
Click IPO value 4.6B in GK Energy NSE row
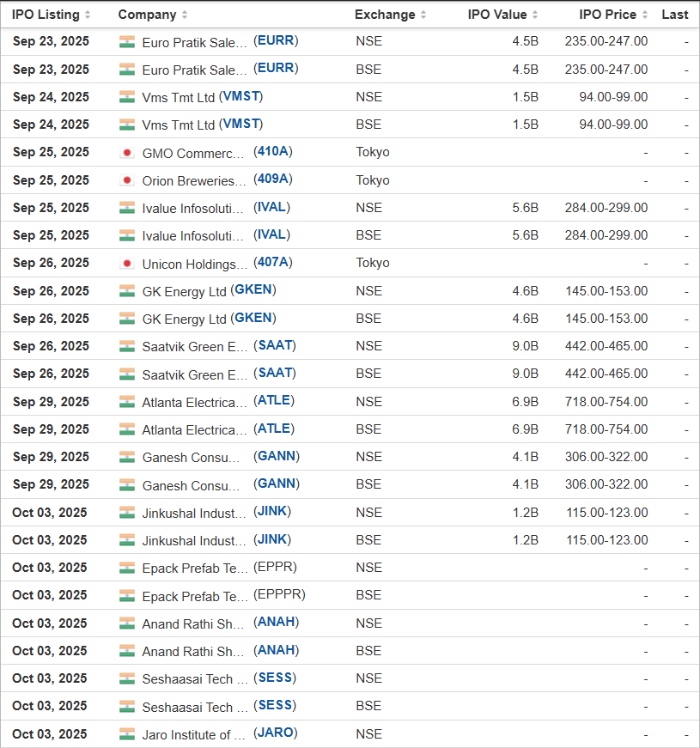526,291
